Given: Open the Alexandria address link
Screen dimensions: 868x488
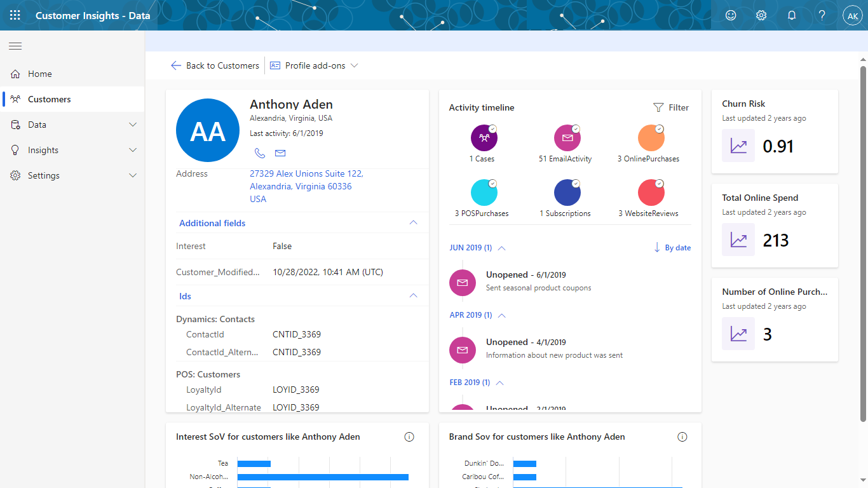Looking at the screenshot, I should point(306,186).
